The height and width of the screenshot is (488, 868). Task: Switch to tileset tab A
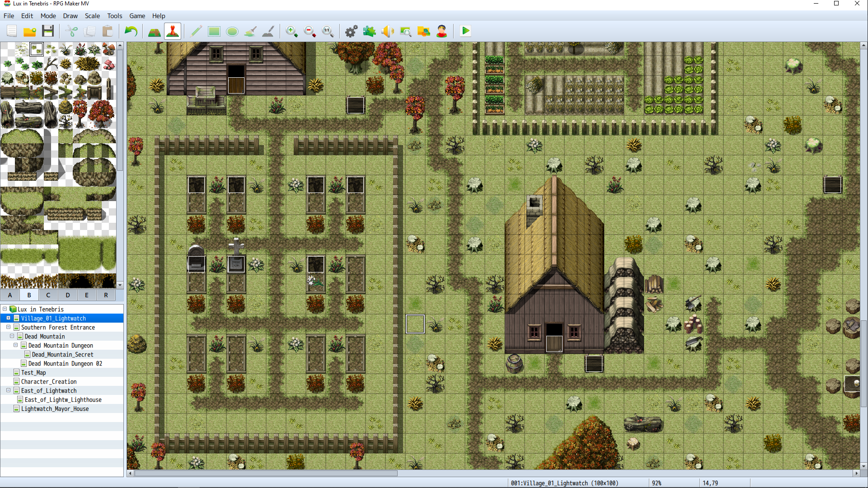coord(10,295)
